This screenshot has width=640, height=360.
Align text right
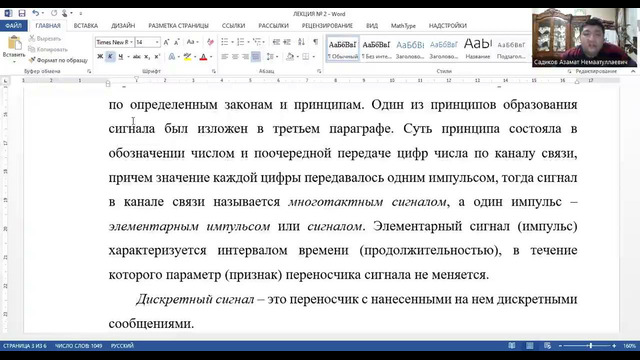[x=245, y=57]
